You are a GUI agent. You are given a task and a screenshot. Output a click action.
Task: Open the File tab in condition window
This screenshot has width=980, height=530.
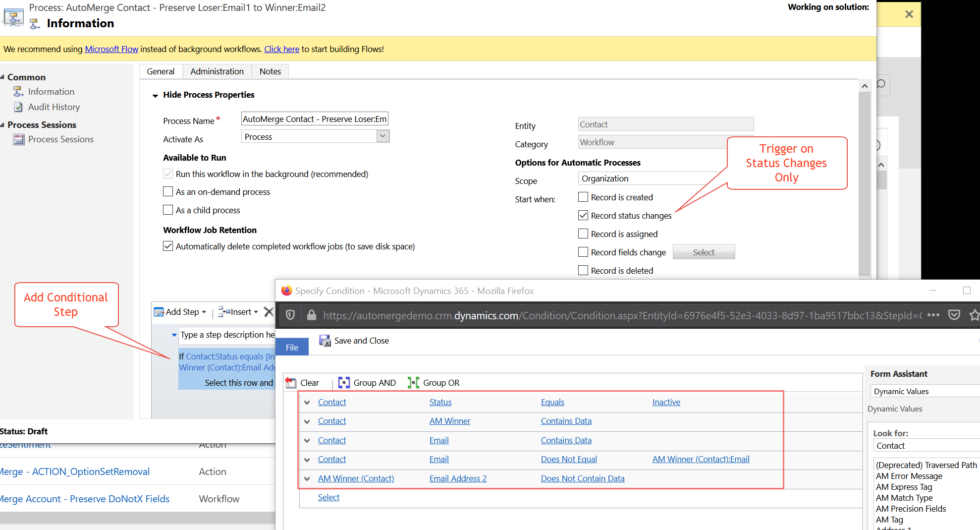point(292,348)
